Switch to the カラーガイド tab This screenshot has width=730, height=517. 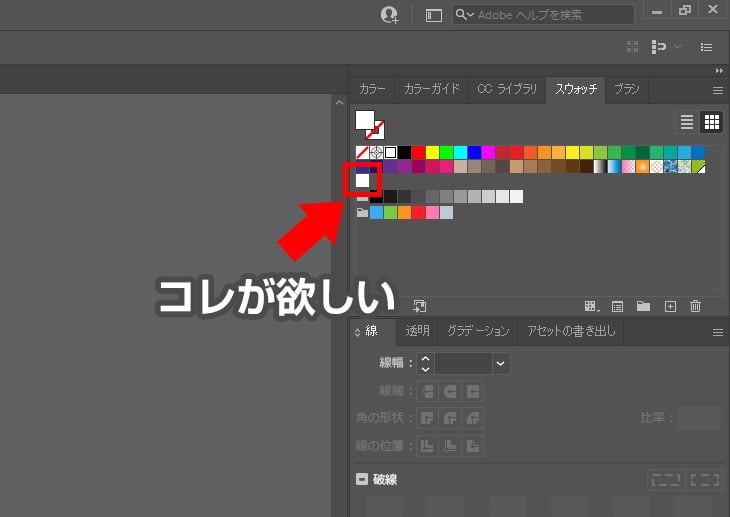coord(432,89)
